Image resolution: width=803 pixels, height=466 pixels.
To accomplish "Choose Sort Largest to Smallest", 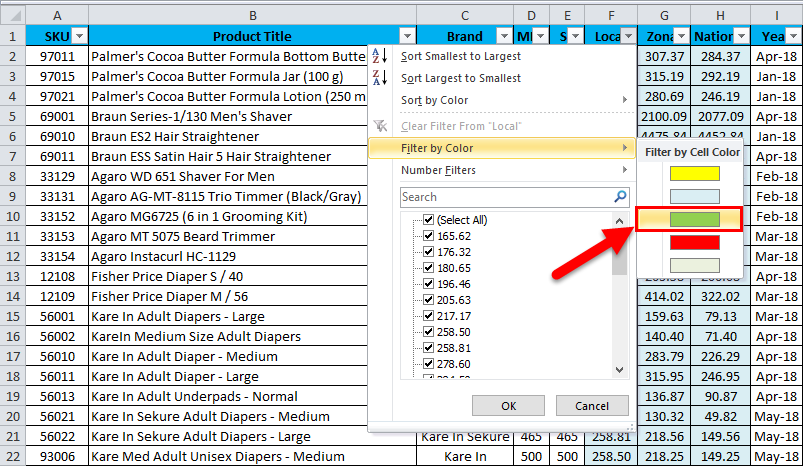I will [502, 78].
